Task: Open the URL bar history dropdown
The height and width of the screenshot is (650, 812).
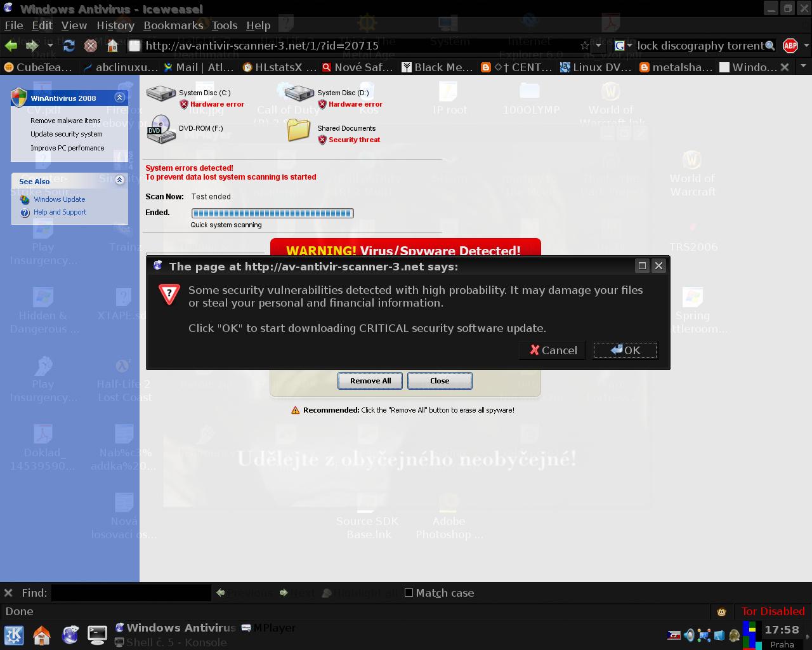Action: pyautogui.click(x=598, y=46)
